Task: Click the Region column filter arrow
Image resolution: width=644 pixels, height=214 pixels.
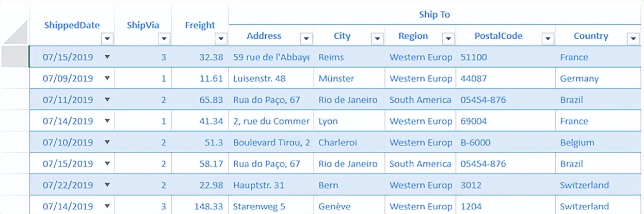Action: (x=449, y=38)
